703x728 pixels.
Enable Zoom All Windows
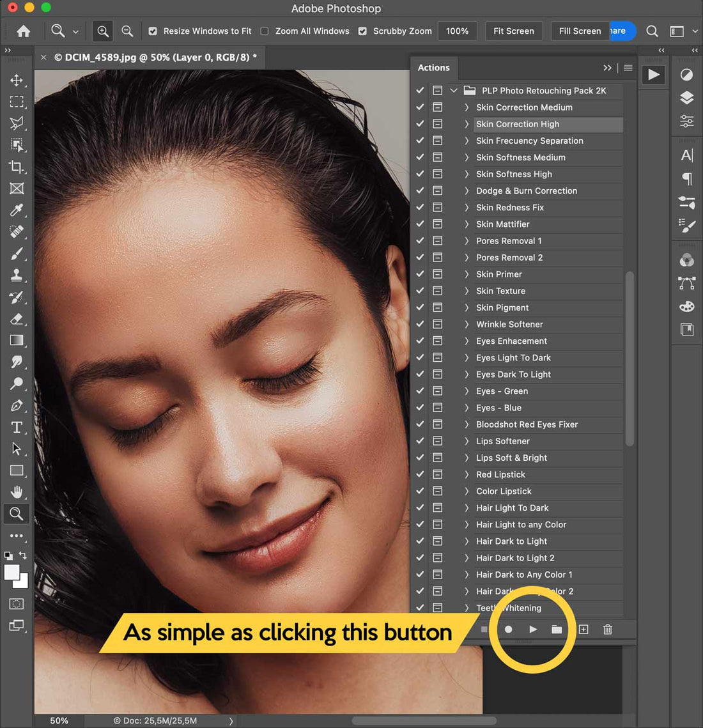(x=265, y=31)
